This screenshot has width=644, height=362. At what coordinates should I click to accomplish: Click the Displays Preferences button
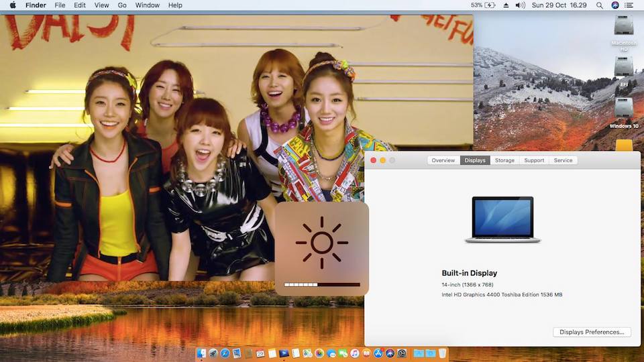[592, 332]
